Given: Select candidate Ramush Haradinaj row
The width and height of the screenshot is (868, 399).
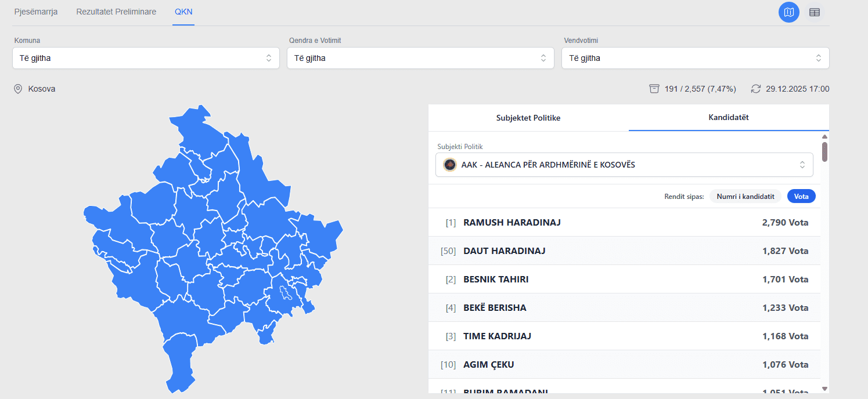Looking at the screenshot, I should coord(624,223).
